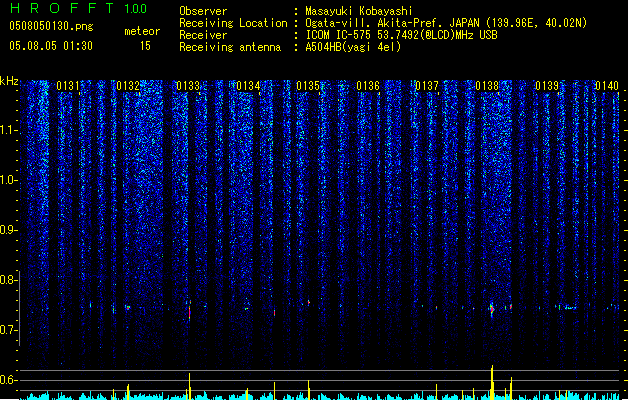Click the meteor count value 15
Image resolution: width=629 pixels, height=400 pixels.
tap(145, 46)
